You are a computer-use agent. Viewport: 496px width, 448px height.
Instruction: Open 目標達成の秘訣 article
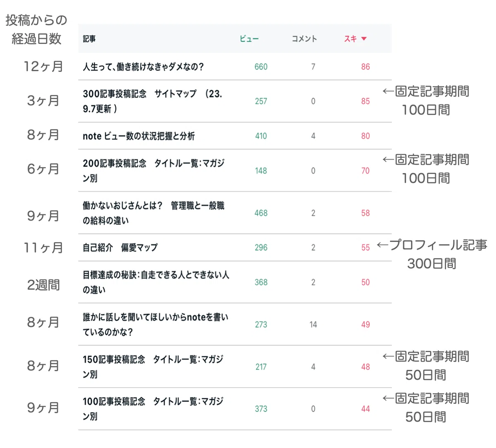point(156,282)
